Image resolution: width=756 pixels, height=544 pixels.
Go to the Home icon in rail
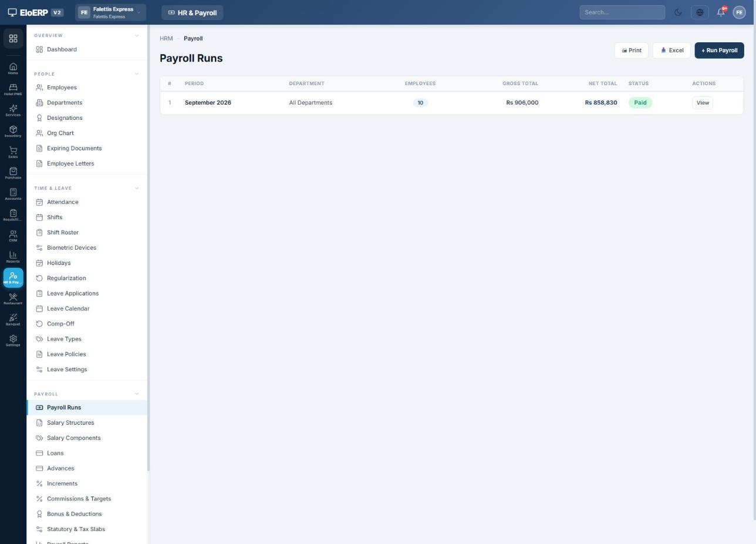click(x=13, y=69)
